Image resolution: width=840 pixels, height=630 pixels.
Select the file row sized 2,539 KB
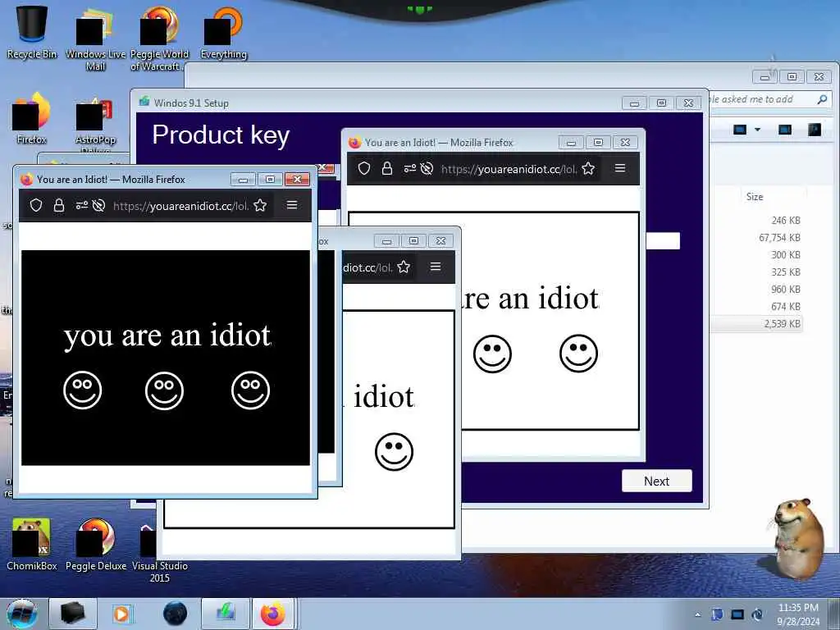click(756, 323)
